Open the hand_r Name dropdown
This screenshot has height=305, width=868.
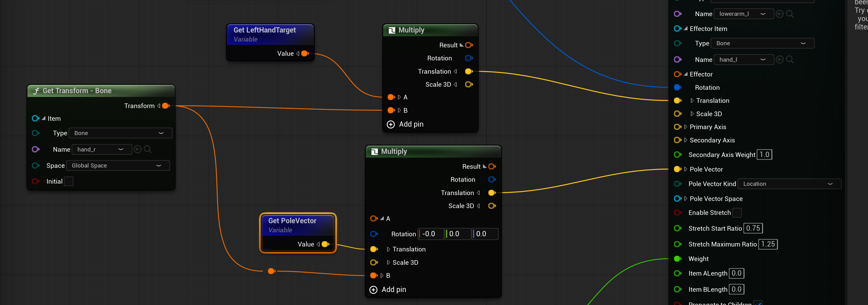point(101,149)
